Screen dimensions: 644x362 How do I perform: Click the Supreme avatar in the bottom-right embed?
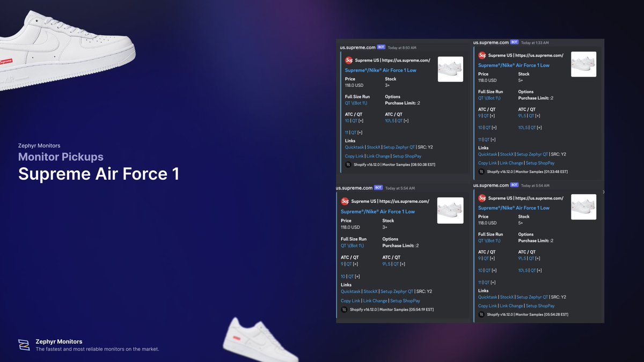click(x=482, y=198)
